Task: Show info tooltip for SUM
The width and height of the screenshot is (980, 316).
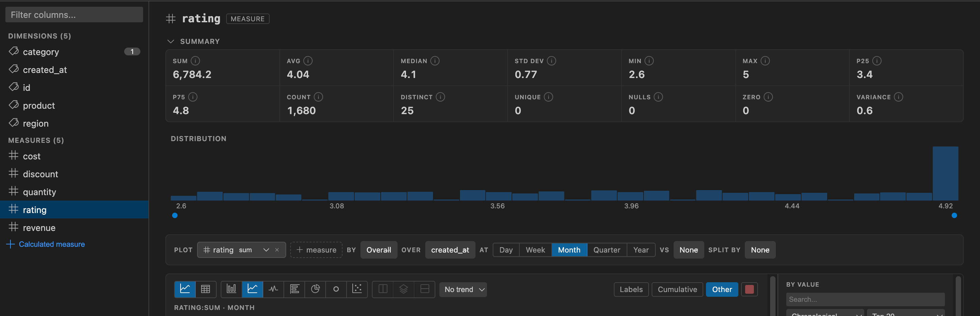Action: (x=195, y=61)
